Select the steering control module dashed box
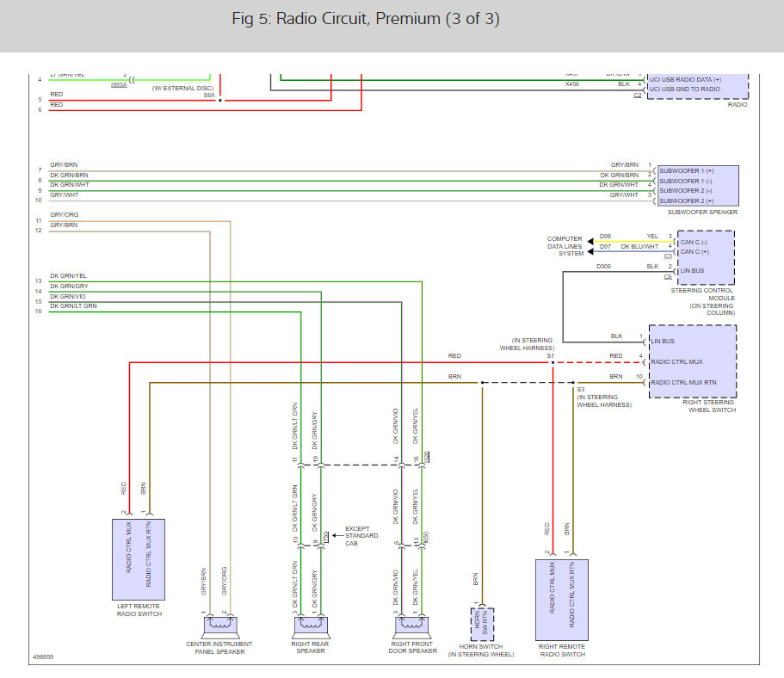The width and height of the screenshot is (784, 678). [x=706, y=257]
